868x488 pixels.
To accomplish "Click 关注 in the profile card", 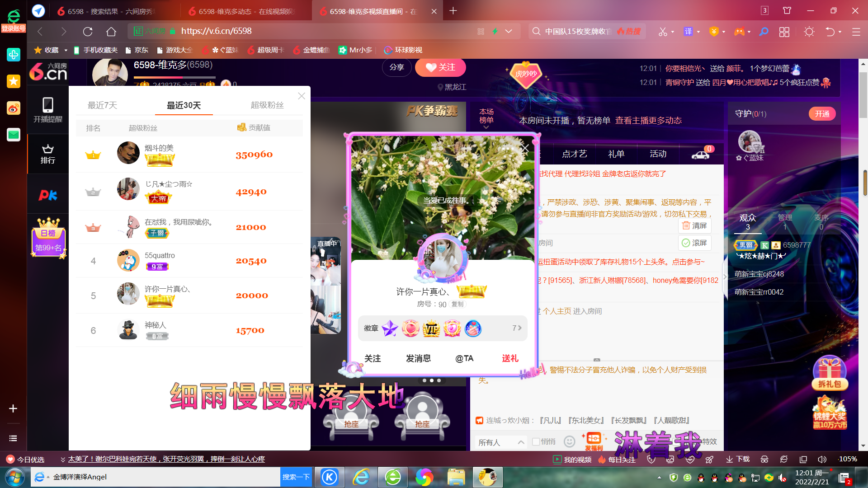I will click(373, 358).
